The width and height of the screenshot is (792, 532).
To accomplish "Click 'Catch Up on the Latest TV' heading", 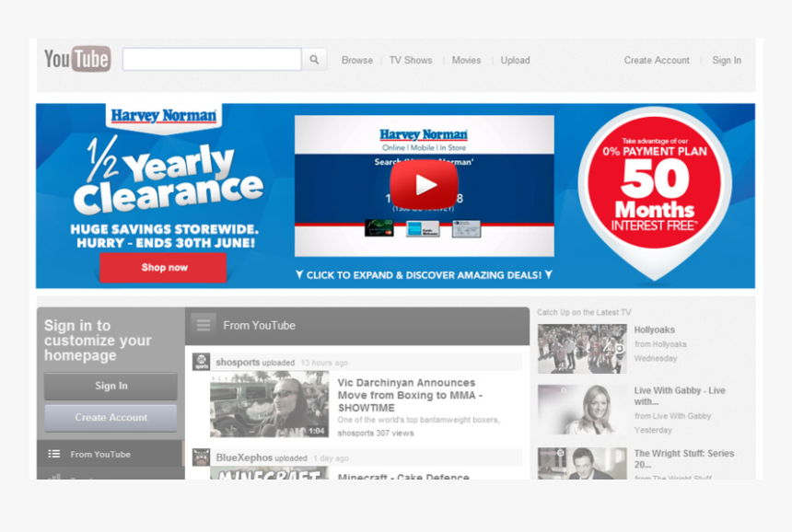I will [584, 312].
